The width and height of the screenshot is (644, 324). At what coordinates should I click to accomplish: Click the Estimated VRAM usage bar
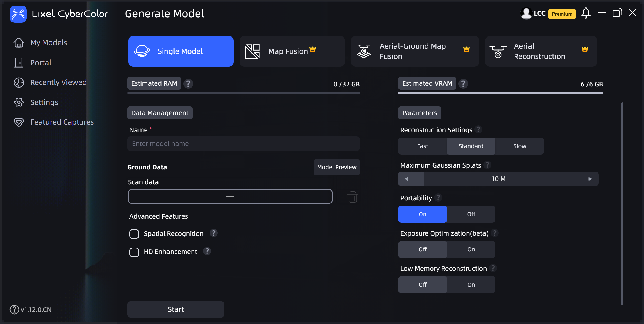pos(501,93)
